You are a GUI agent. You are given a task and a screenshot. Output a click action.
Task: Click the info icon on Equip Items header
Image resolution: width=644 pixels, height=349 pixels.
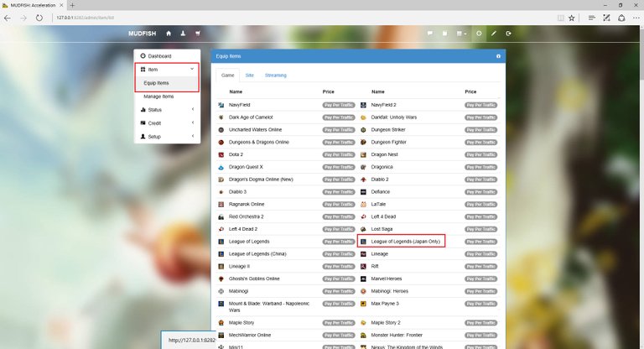click(x=498, y=56)
